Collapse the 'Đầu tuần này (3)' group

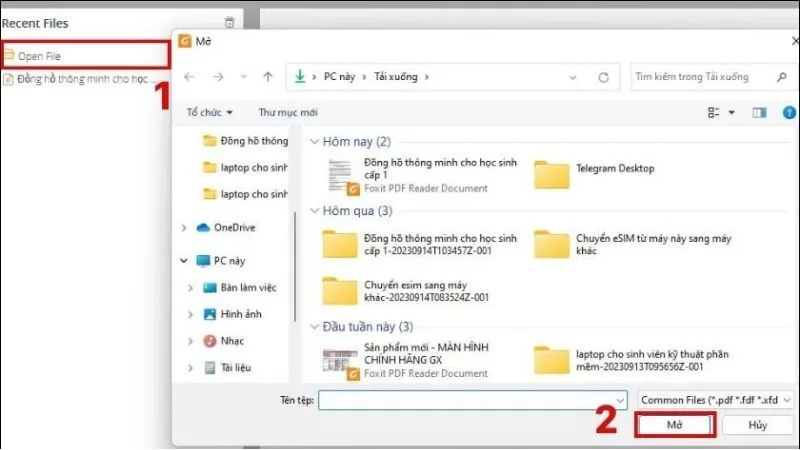tap(314, 327)
